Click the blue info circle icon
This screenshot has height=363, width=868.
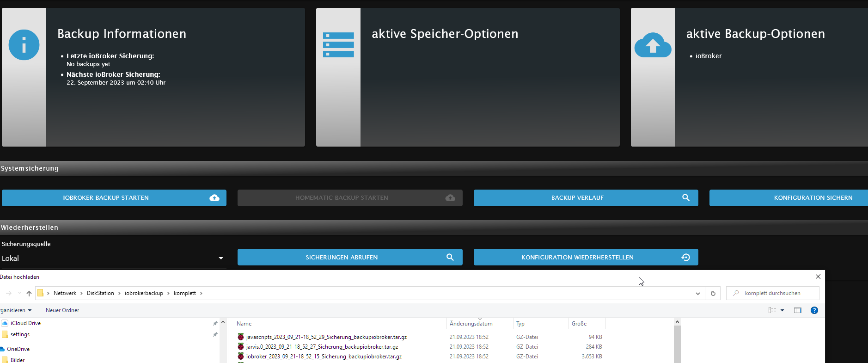(24, 45)
